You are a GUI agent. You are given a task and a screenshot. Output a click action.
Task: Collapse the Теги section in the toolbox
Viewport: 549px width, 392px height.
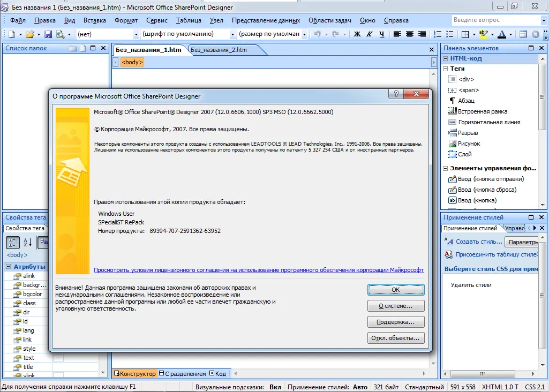pyautogui.click(x=445, y=69)
